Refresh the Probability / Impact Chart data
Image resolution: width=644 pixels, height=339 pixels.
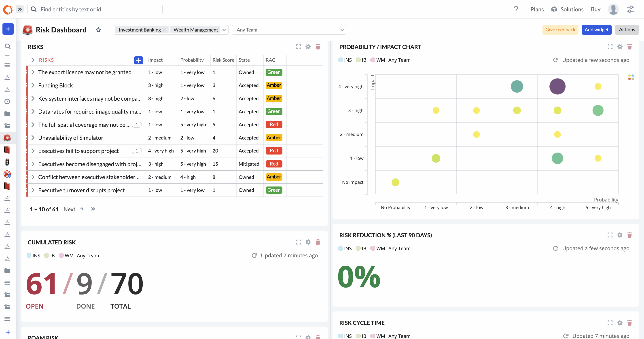[x=555, y=60]
